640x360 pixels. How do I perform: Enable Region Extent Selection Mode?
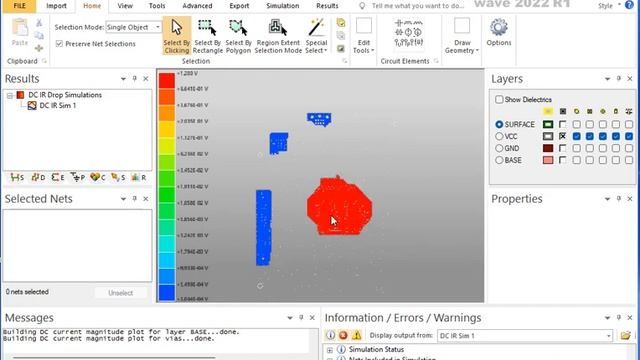278,36
